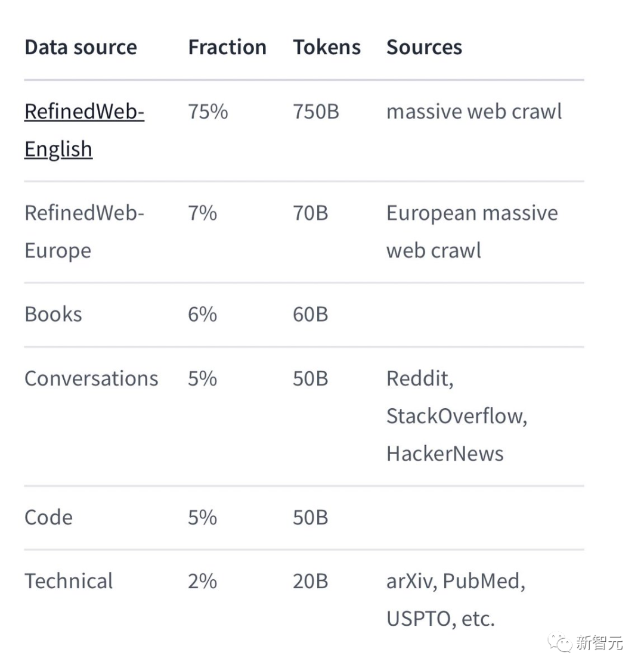This screenshot has height=671, width=644.
Task: Open the RefinedWeb-English link
Action: tap(84, 130)
